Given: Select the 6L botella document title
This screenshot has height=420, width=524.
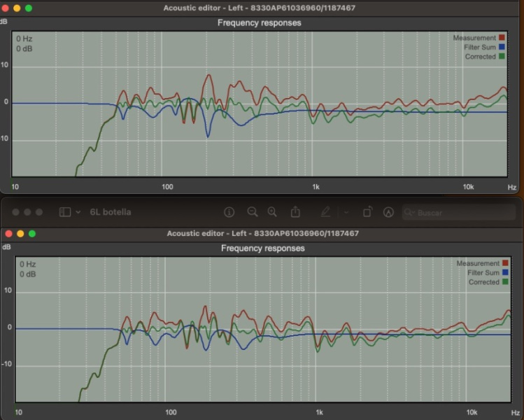Looking at the screenshot, I should [x=111, y=212].
